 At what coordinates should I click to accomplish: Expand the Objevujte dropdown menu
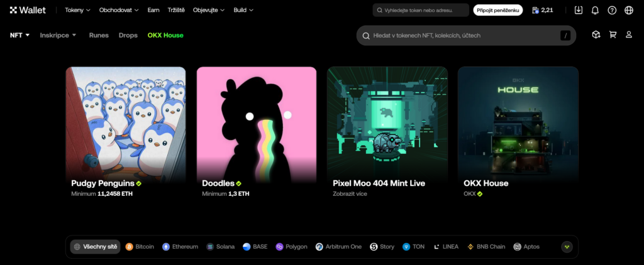click(209, 10)
